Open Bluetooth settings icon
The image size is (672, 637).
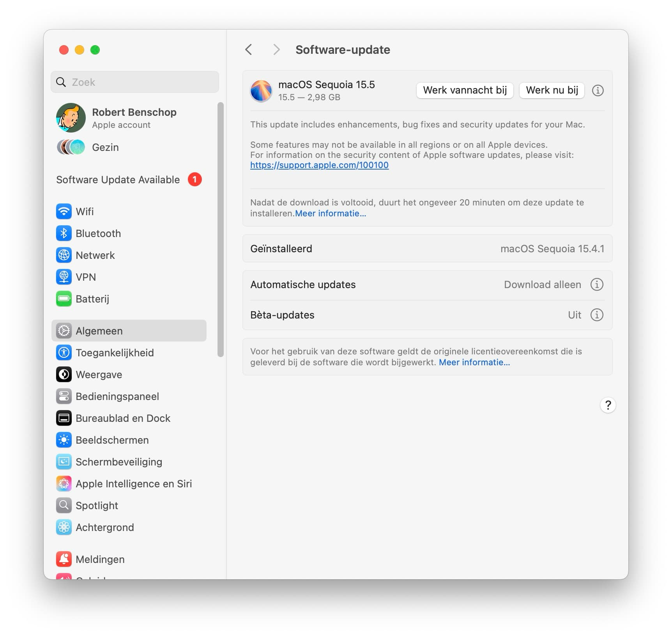[x=64, y=234]
